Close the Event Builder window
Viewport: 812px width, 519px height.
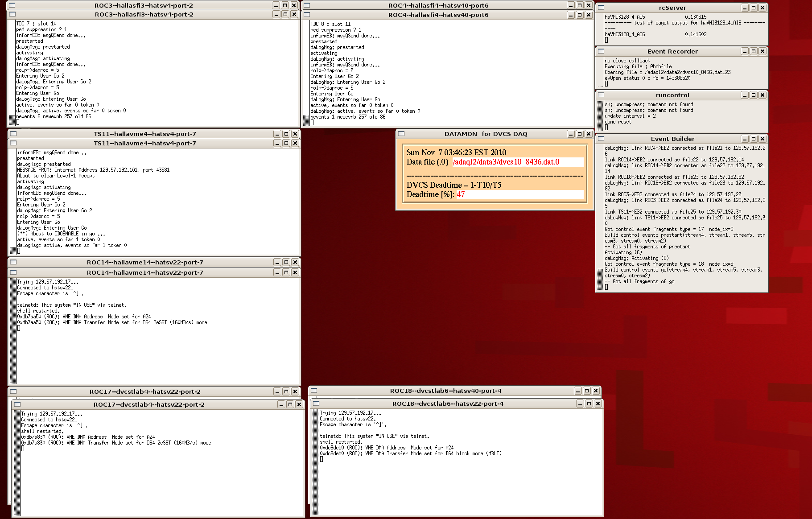click(x=763, y=139)
